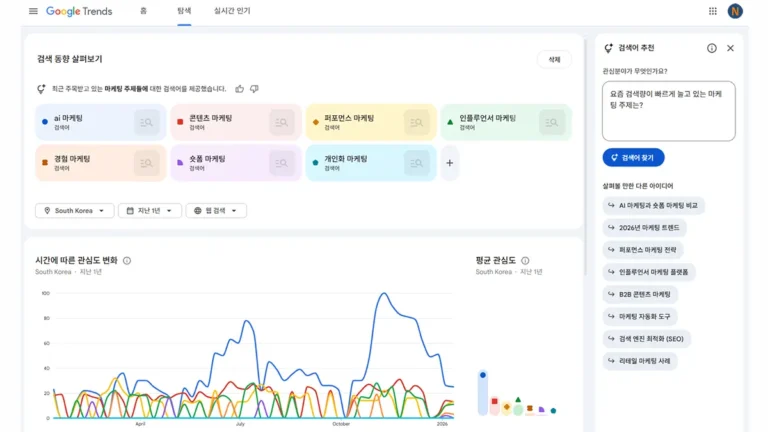This screenshot has height=432, width=768.
Task: Select the ai 마케팅 term text
Action: point(68,118)
